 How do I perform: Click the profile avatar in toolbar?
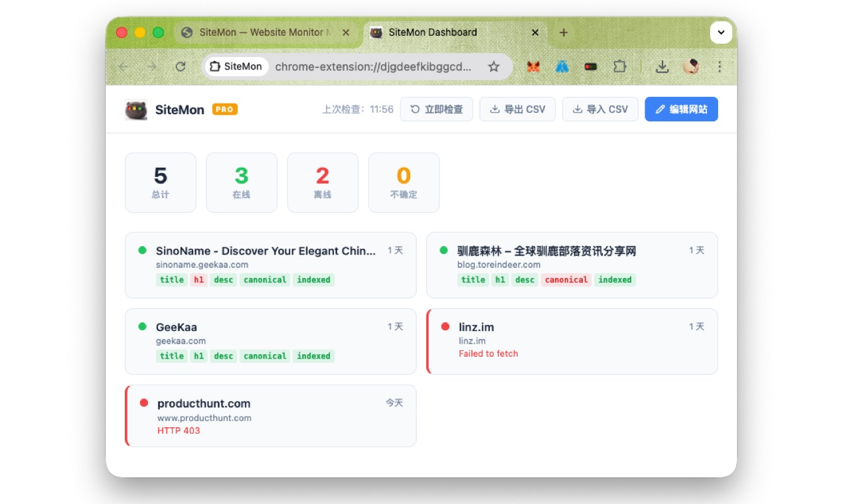[x=691, y=67]
